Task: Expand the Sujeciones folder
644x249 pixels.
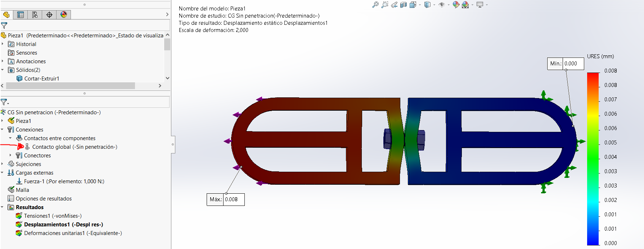Action: tap(3, 164)
